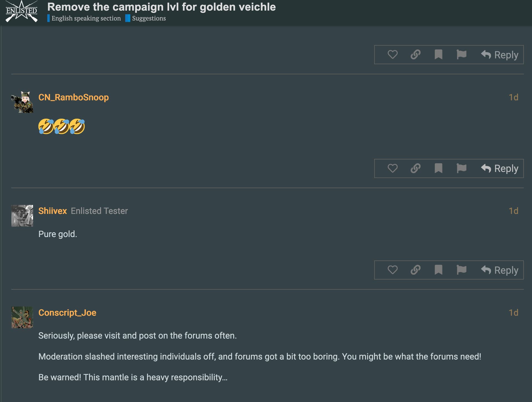The width and height of the screenshot is (532, 402).
Task: Click the link icon in the topmost post
Action: pos(415,55)
